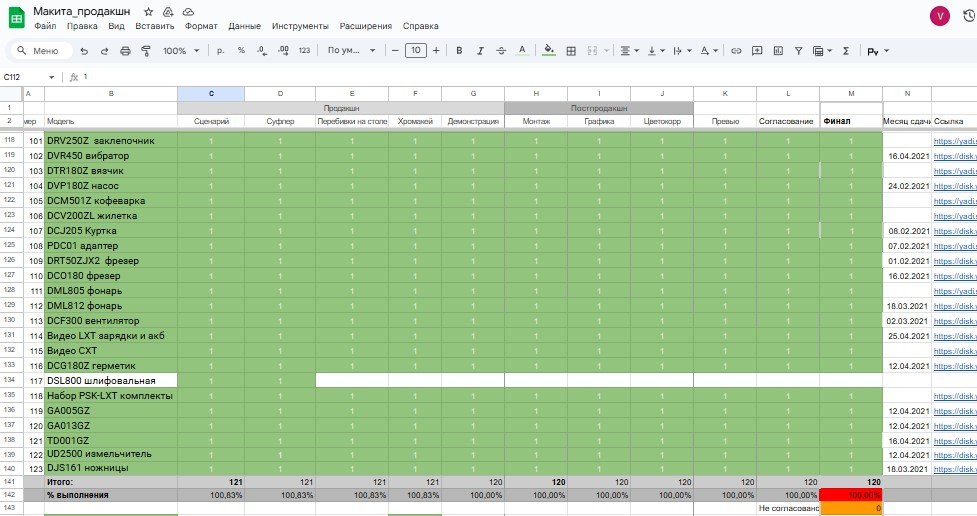This screenshot has width=977, height=516.
Task: Expand the font family dropdown
Action: click(x=351, y=50)
